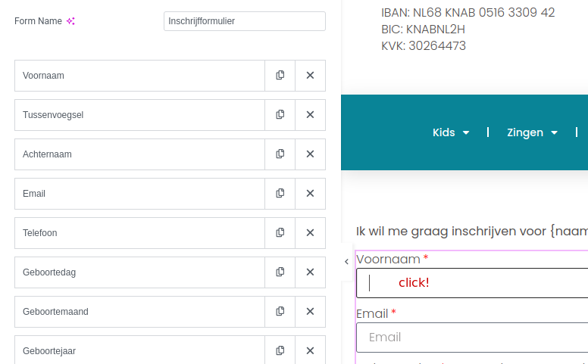This screenshot has width=588, height=364.
Task: Remove the Achternaam field item
Action: pyautogui.click(x=310, y=154)
